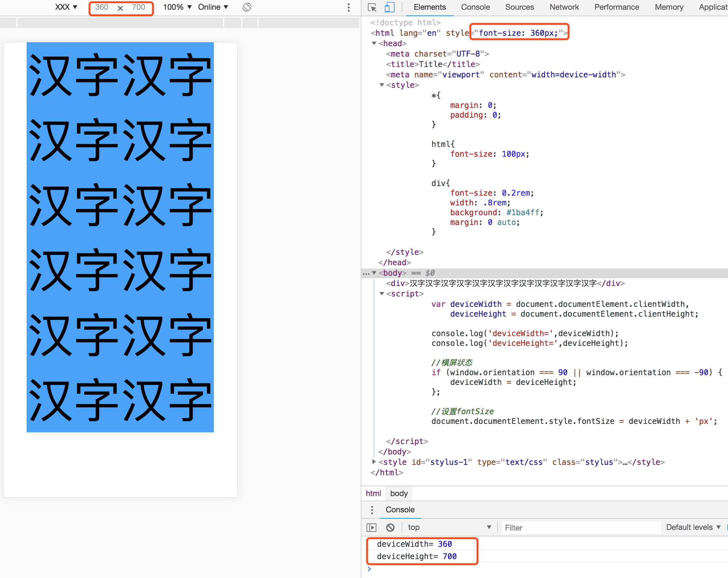Open the Memory tab

pos(669,7)
